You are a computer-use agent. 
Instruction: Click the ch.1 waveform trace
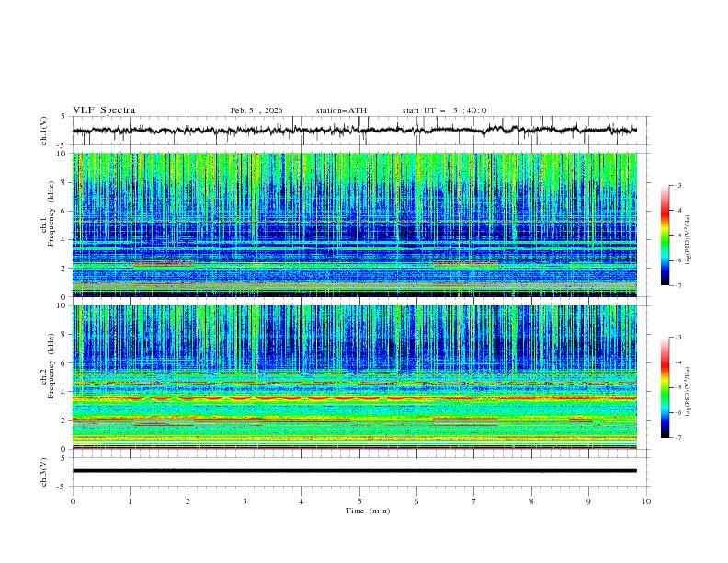[x=354, y=130]
